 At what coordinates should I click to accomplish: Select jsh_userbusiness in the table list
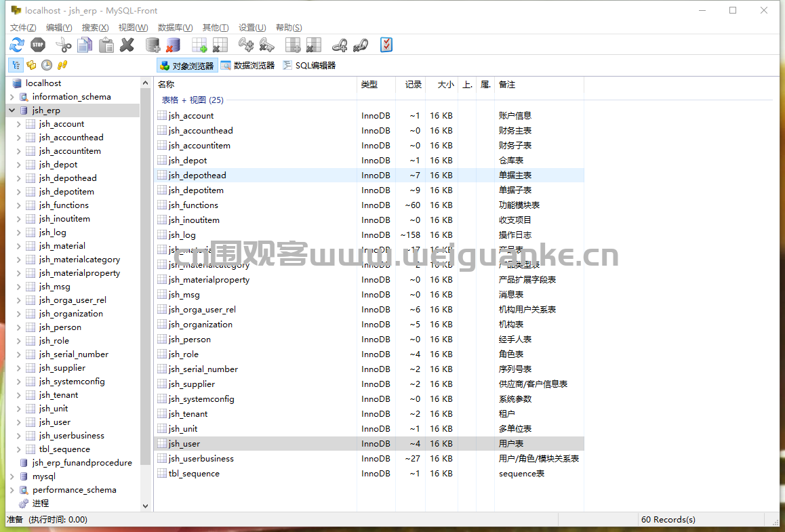coord(201,458)
